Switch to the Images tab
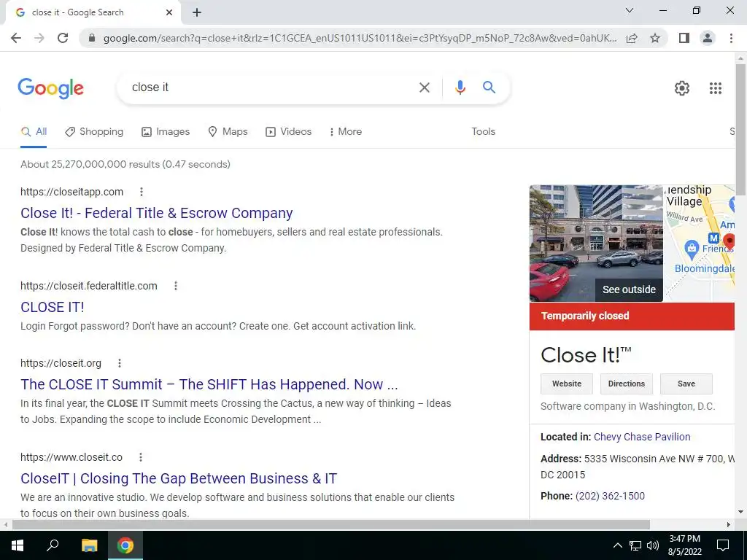747x560 pixels. point(166,131)
